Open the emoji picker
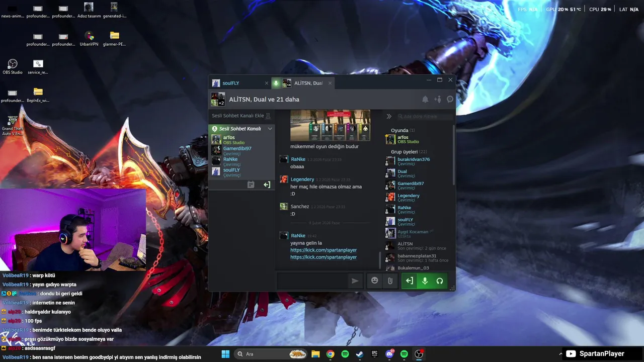Screen dimensions: 644x362 [x=374, y=281]
